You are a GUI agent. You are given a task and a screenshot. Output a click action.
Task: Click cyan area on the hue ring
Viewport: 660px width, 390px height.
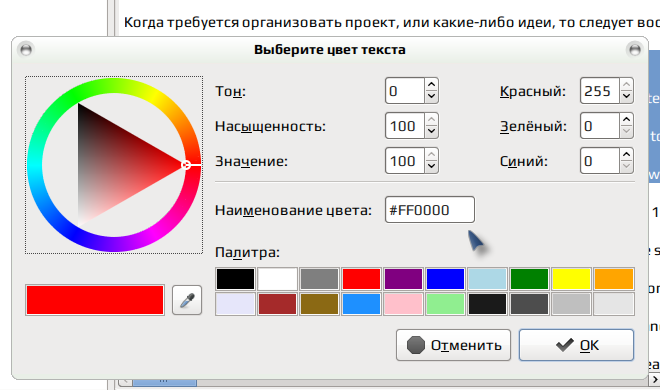35,165
